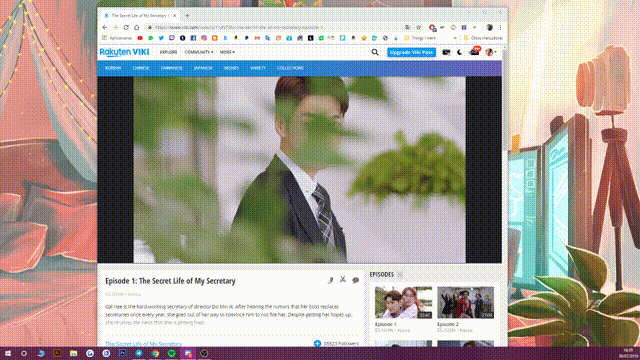Open the comments speech bubble icon
This screenshot has width=640, height=360.
[356, 280]
